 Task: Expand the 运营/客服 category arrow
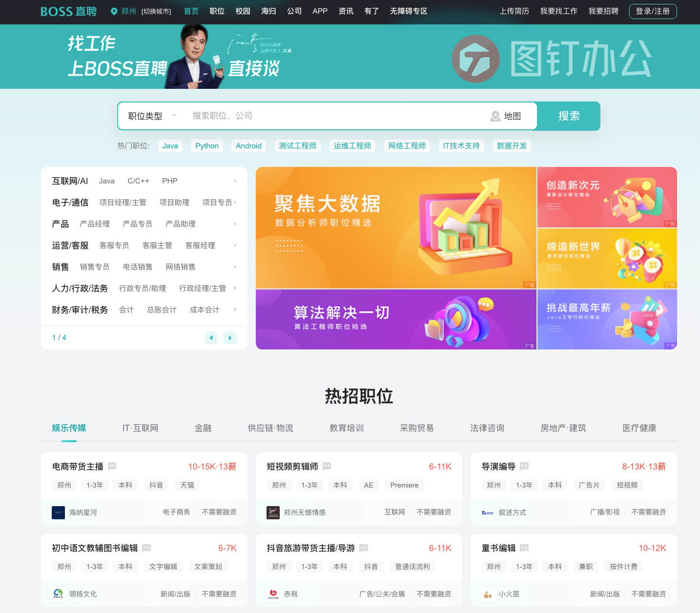coord(235,245)
